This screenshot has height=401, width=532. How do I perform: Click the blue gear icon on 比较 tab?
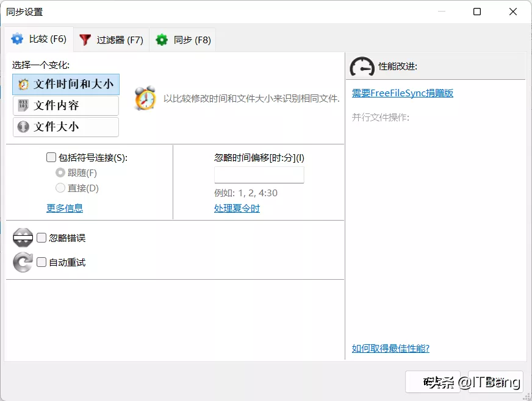(17, 40)
